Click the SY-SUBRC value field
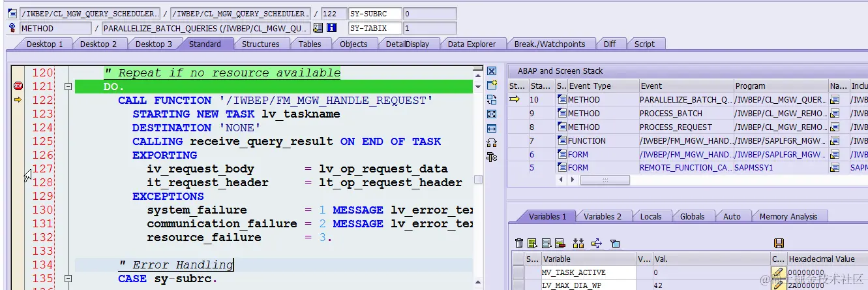This screenshot has height=290, width=868. point(430,14)
